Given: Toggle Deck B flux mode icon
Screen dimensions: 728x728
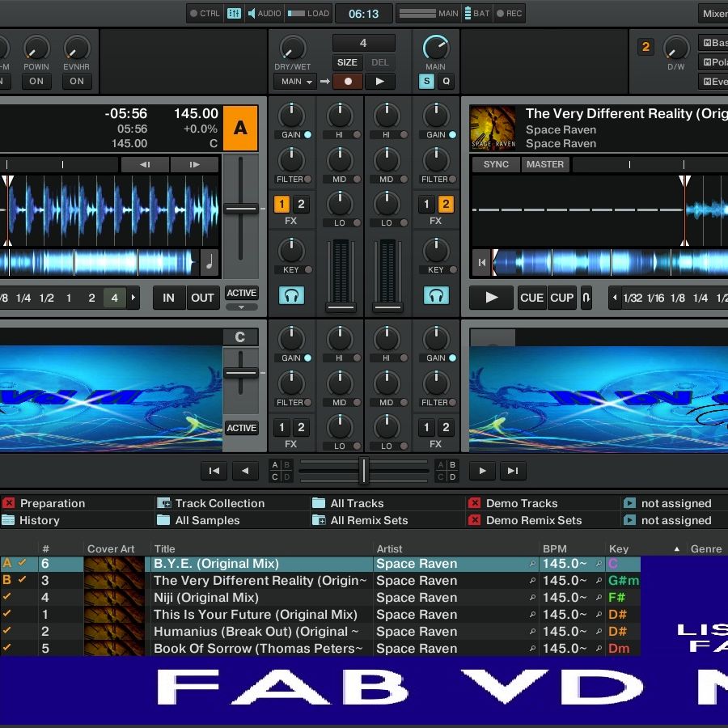Looking at the screenshot, I should (586, 298).
